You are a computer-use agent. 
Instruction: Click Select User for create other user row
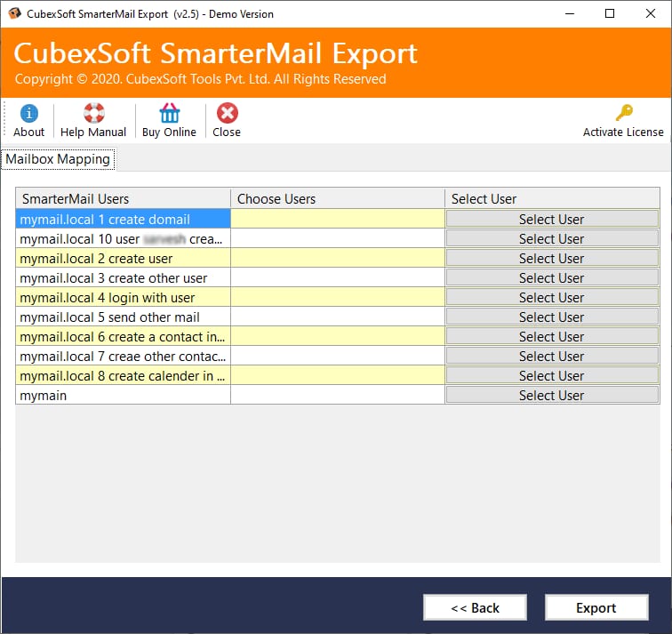click(552, 277)
